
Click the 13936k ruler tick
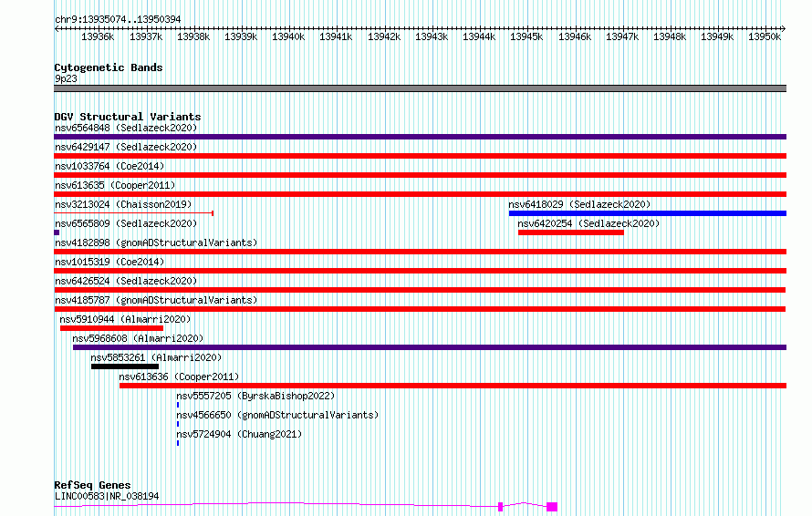pos(98,36)
